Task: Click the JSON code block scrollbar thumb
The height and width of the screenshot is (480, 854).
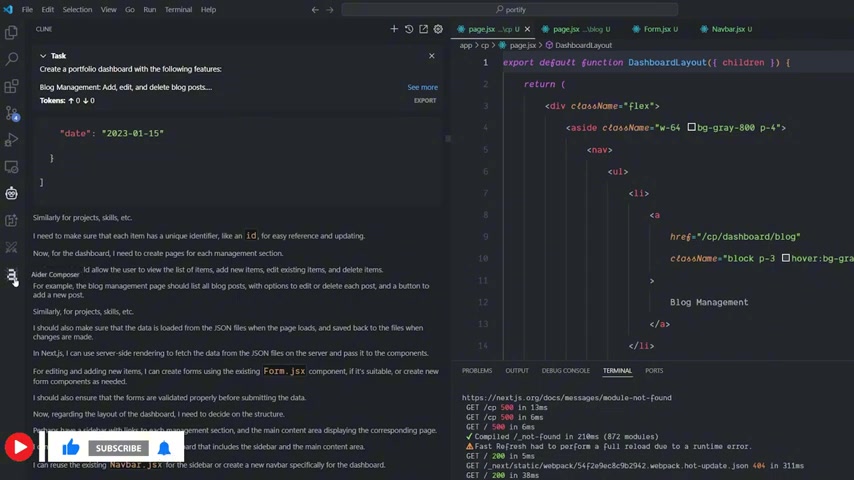Action: [x=448, y=138]
